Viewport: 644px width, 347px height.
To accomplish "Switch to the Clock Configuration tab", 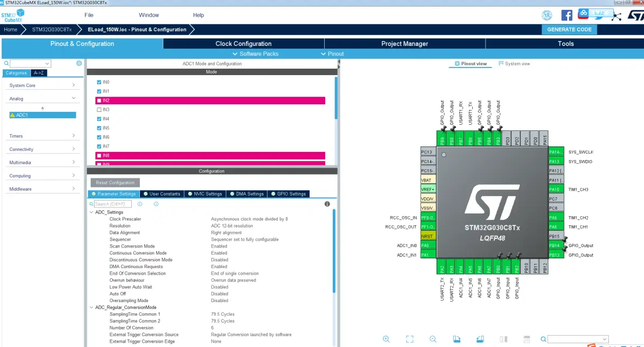I will click(244, 44).
